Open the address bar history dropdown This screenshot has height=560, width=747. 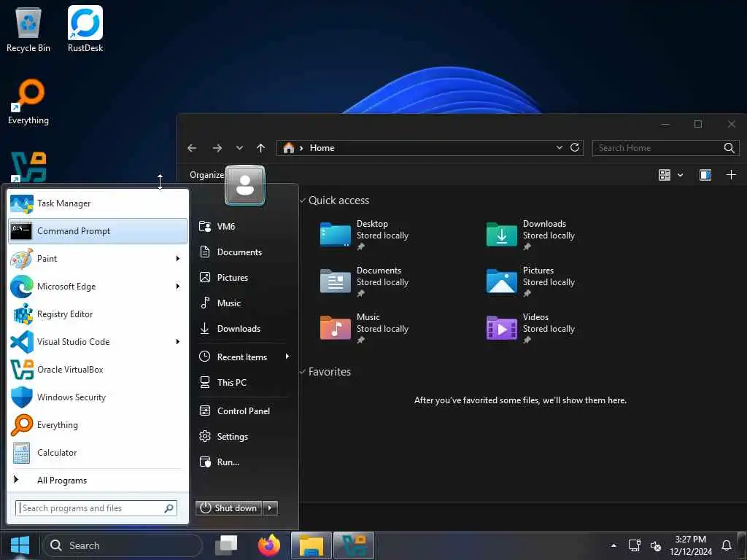coord(560,147)
